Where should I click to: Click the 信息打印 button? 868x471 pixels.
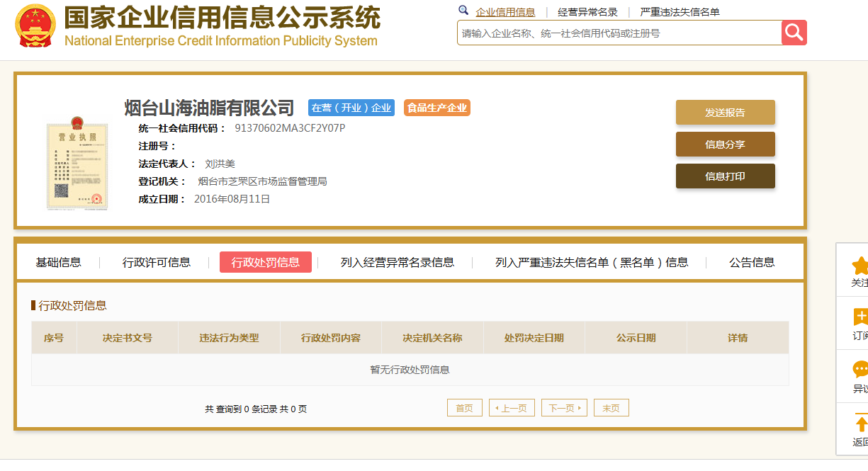pyautogui.click(x=725, y=176)
